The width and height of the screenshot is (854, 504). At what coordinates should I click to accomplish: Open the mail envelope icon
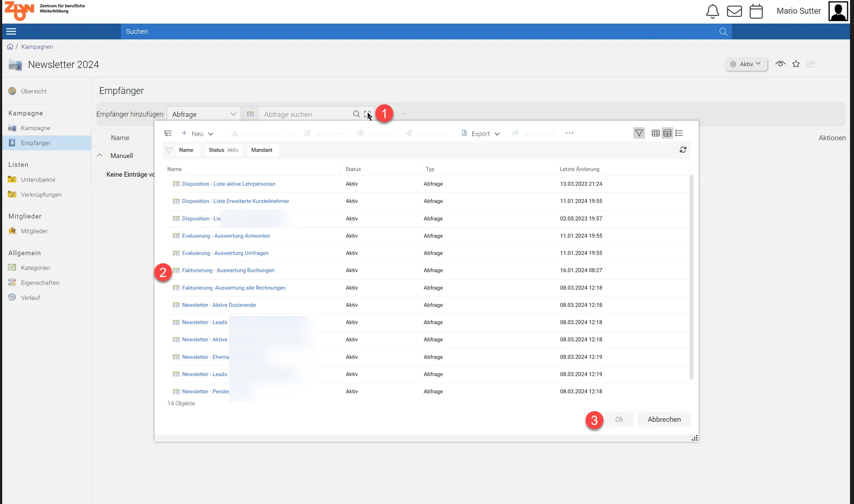tap(734, 11)
